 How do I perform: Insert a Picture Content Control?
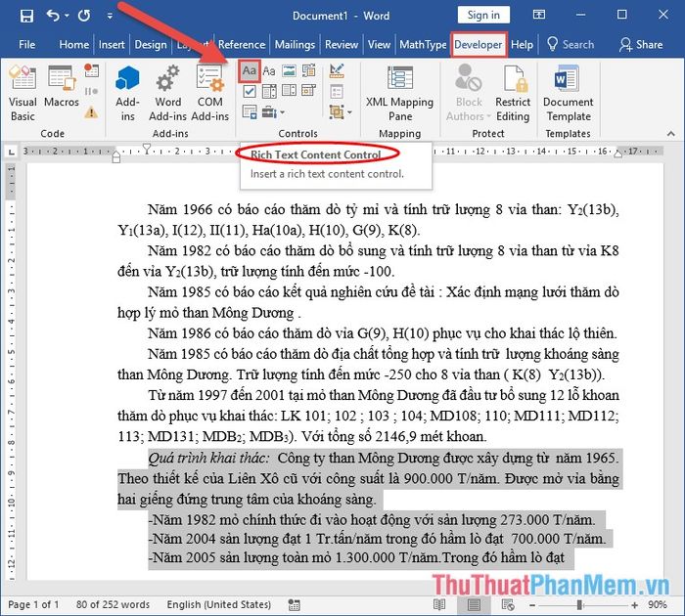coord(290,70)
